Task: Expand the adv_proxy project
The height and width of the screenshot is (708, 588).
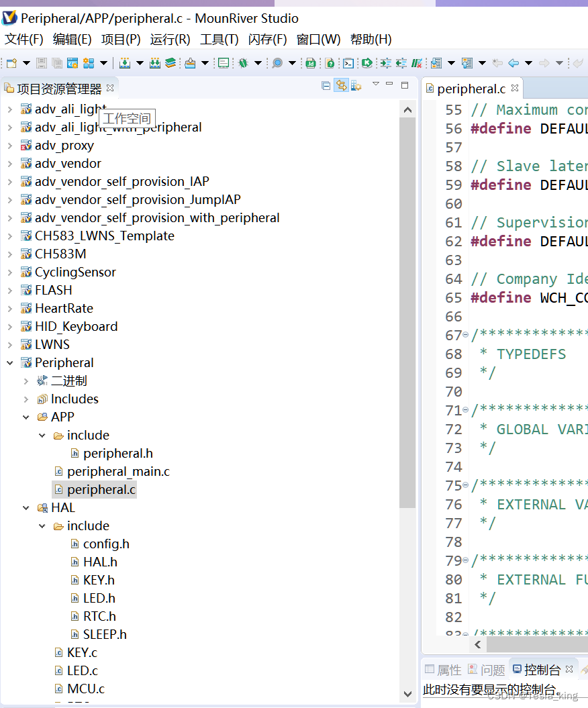Action: [x=10, y=146]
